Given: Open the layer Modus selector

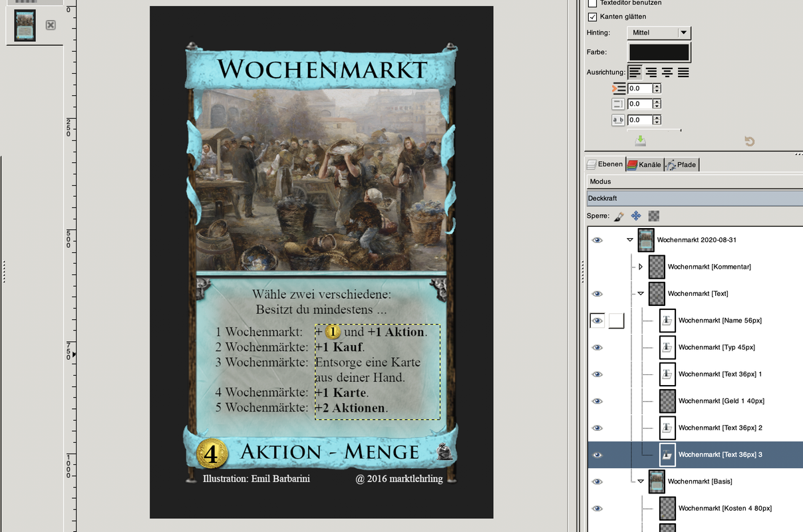Looking at the screenshot, I should [694, 182].
